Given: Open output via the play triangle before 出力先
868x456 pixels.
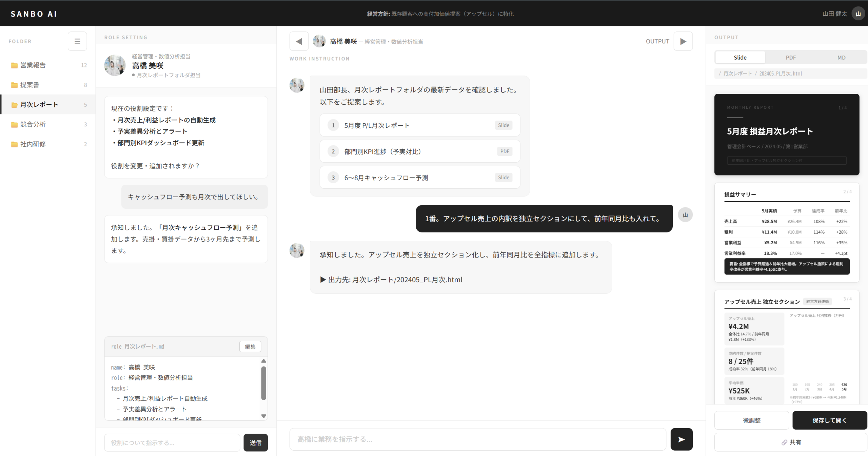Looking at the screenshot, I should 323,279.
